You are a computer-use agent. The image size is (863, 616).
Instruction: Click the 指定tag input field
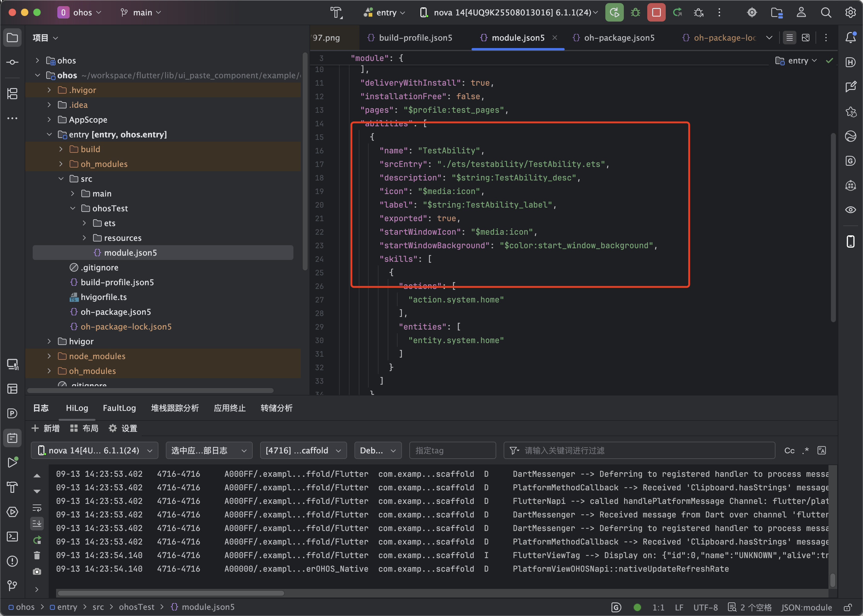pyautogui.click(x=452, y=451)
